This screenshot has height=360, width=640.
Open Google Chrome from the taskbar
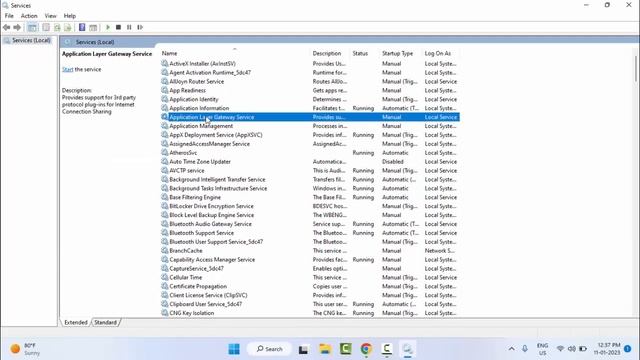[366, 349]
